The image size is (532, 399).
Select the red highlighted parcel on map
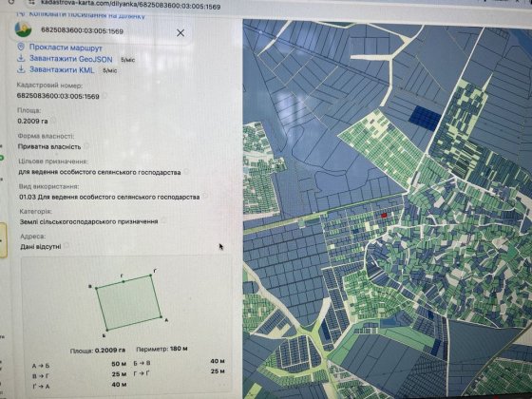[x=384, y=215]
